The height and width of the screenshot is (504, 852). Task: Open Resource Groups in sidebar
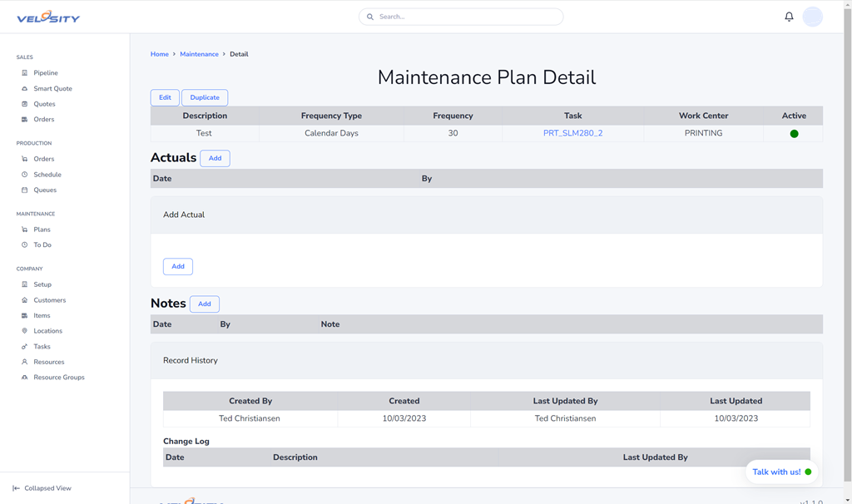tap(58, 378)
